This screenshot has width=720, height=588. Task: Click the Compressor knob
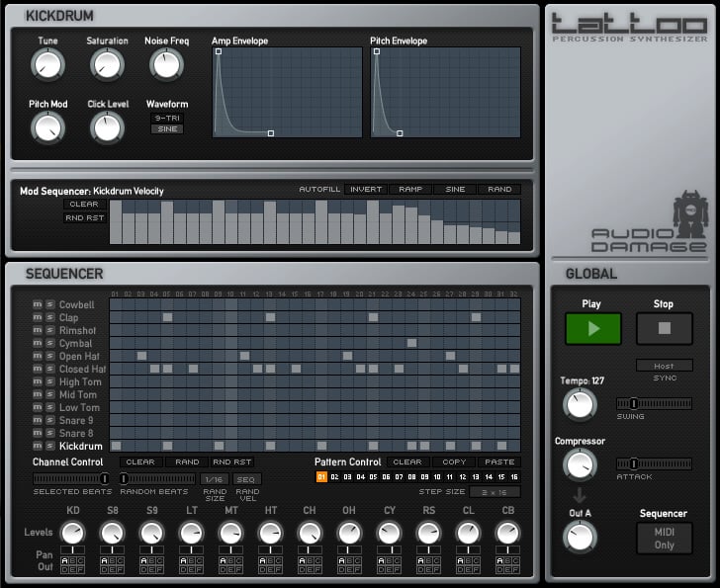point(580,464)
